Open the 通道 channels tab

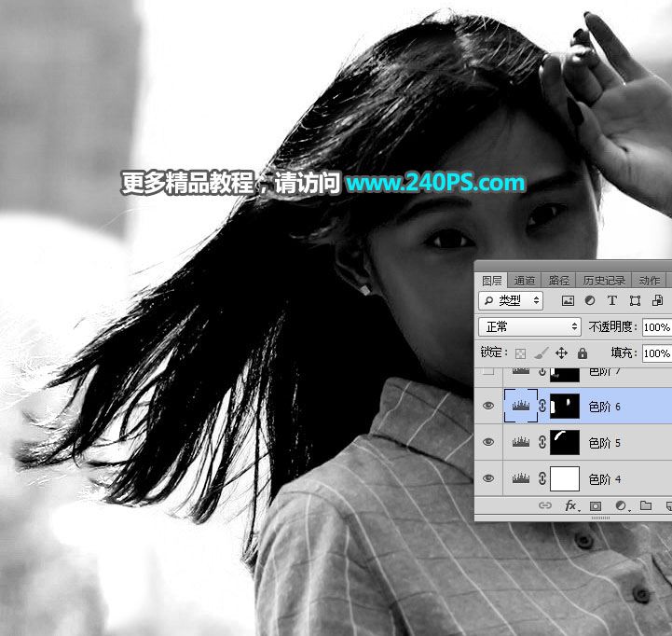tap(524, 281)
